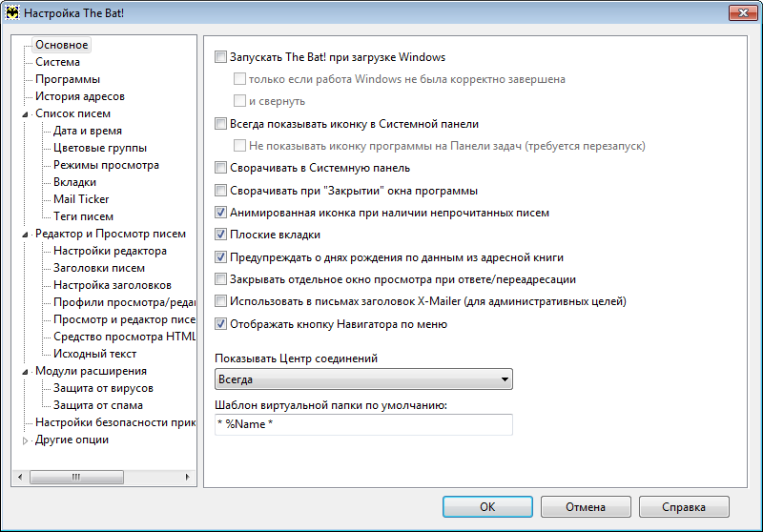
Task: Select 'Основное' in settings tree
Action: [x=62, y=45]
